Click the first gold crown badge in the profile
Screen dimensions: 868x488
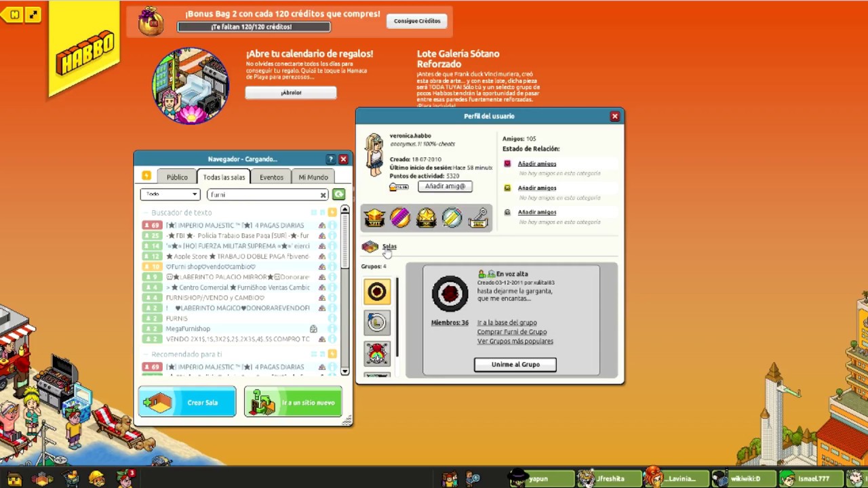[x=374, y=218]
